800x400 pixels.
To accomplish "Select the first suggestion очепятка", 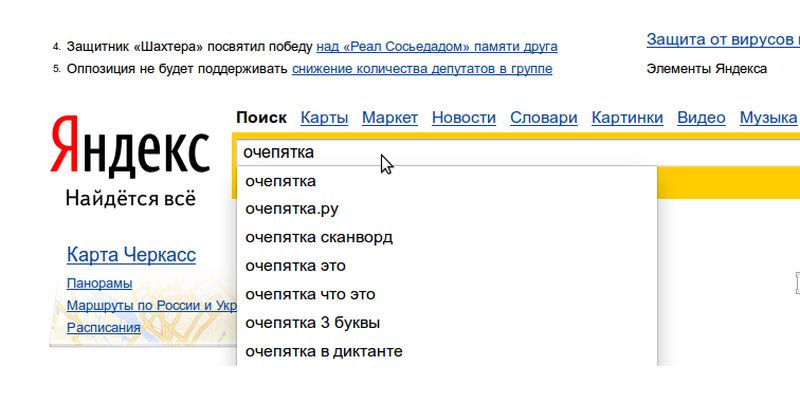I will click(x=447, y=181).
